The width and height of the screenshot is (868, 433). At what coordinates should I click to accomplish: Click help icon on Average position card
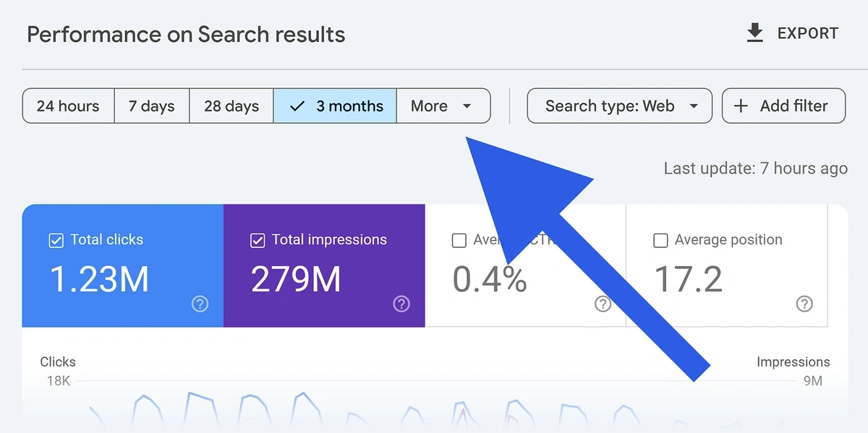tap(804, 304)
